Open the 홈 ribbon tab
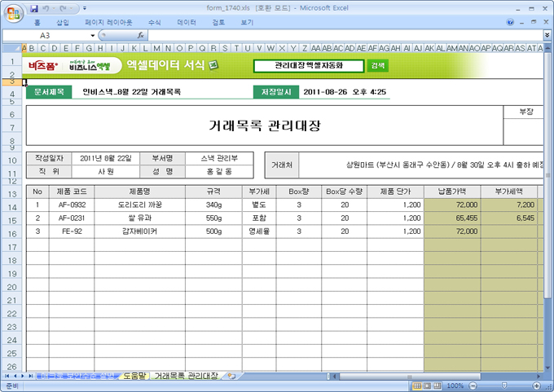This screenshot has width=554, height=392. (37, 23)
